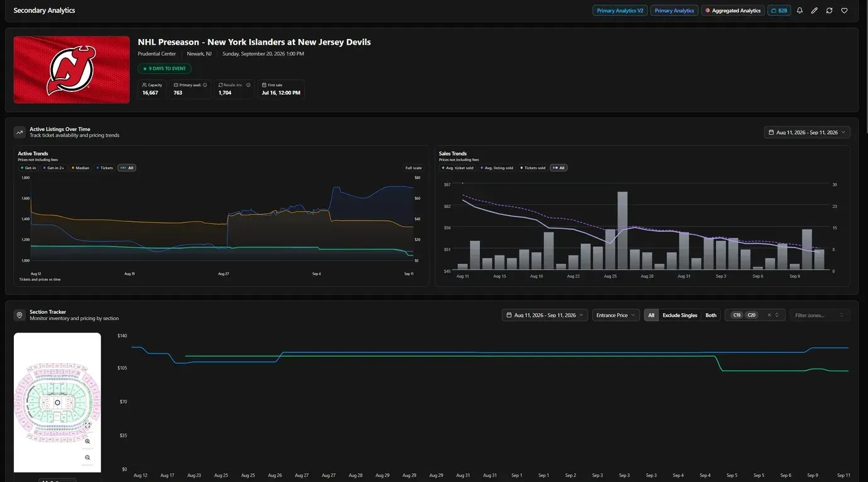This screenshot has height=482, width=868.
Task: Select the Both filter option
Action: coord(711,315)
